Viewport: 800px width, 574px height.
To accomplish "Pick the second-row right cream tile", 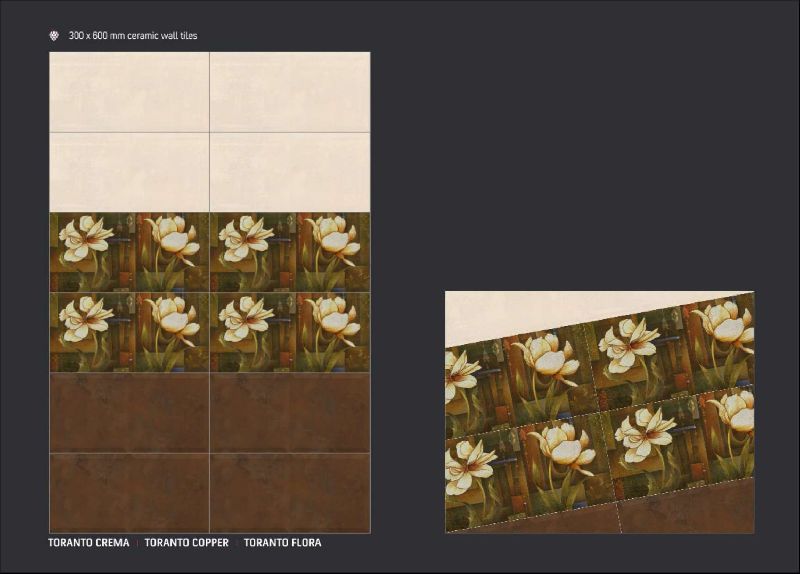I will [290, 172].
